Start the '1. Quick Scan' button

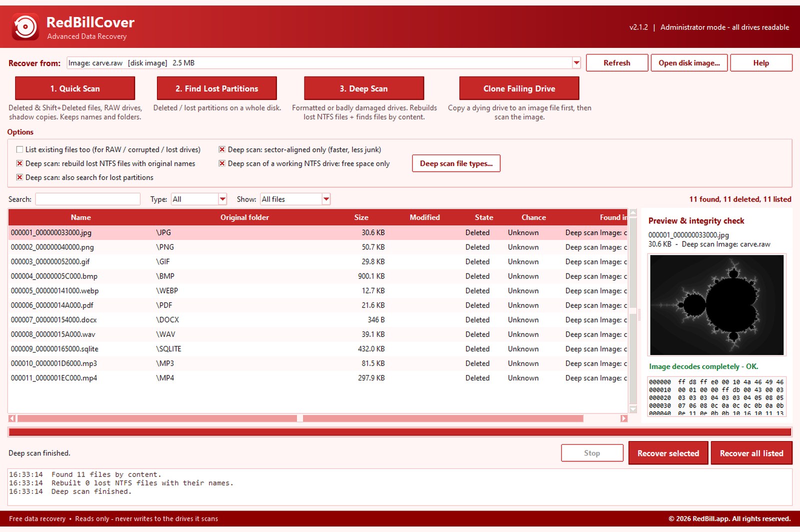[75, 88]
